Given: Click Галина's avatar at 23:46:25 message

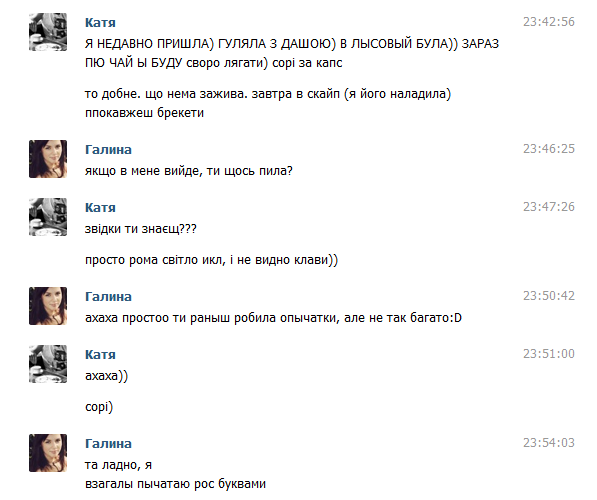Looking at the screenshot, I should (48, 159).
